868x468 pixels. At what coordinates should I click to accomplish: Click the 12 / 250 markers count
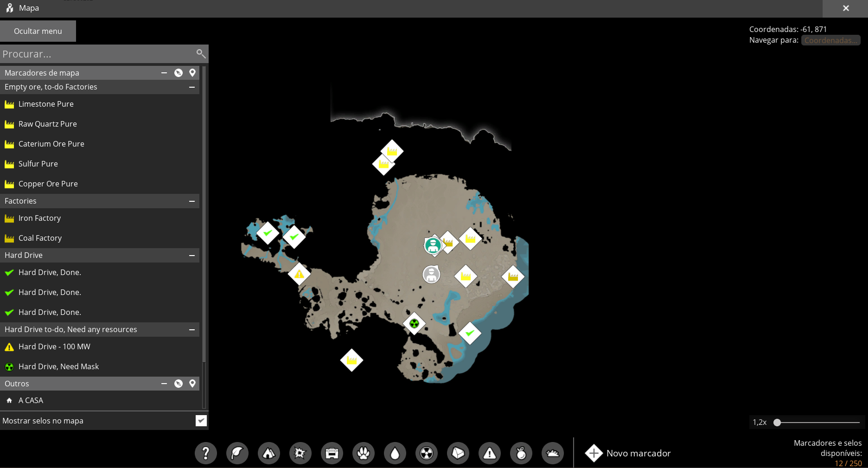848,463
